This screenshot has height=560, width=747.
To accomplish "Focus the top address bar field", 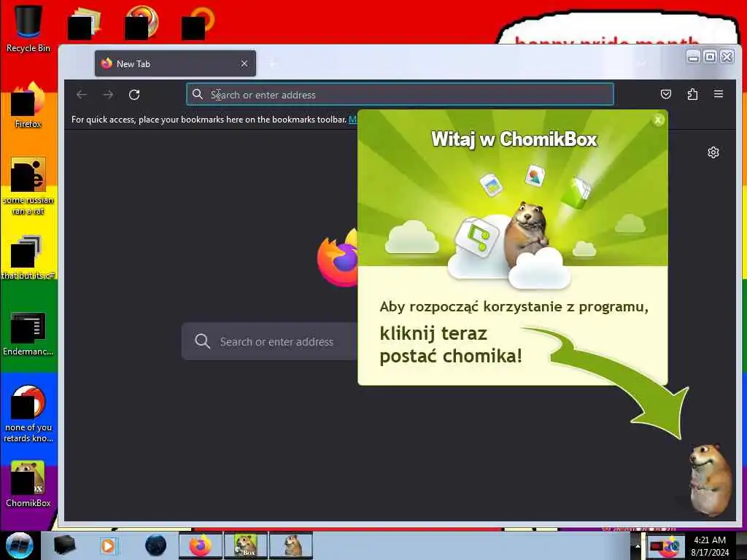I will (400, 94).
